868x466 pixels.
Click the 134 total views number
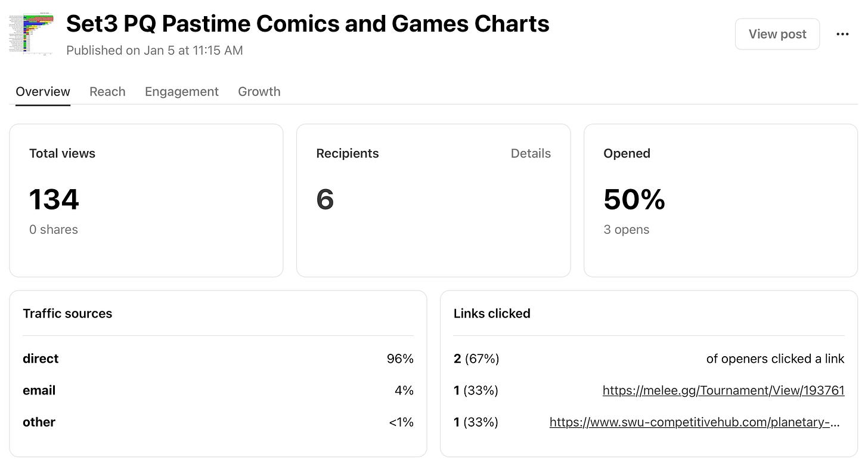[54, 199]
